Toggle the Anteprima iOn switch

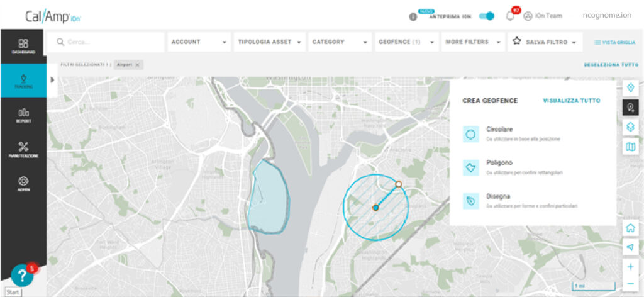(x=487, y=16)
